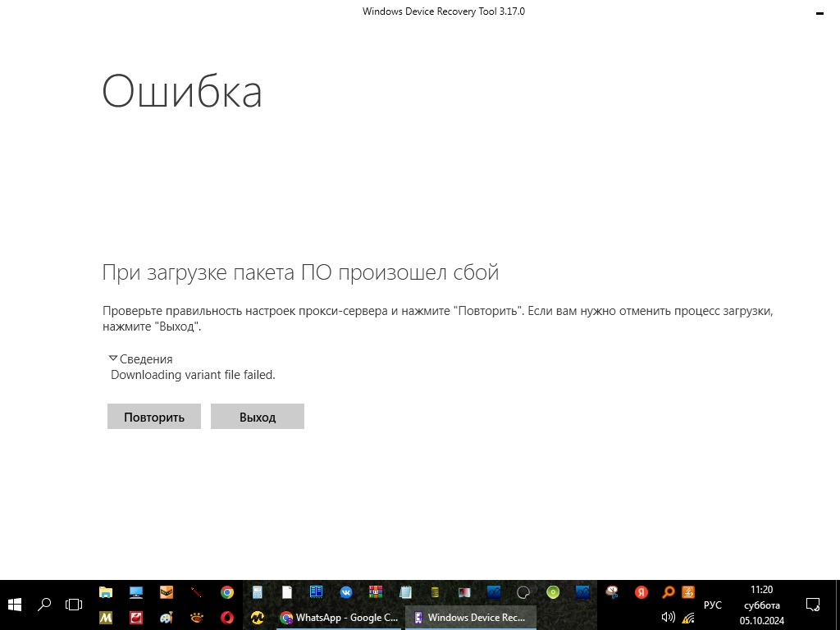Select Windows Device Recovery taskbar button
Image resolution: width=840 pixels, height=630 pixels.
tap(470, 618)
